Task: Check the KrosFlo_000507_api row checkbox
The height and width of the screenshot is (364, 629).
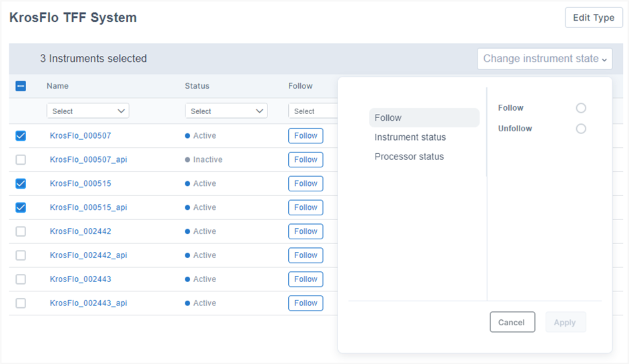Action: pyautogui.click(x=21, y=159)
